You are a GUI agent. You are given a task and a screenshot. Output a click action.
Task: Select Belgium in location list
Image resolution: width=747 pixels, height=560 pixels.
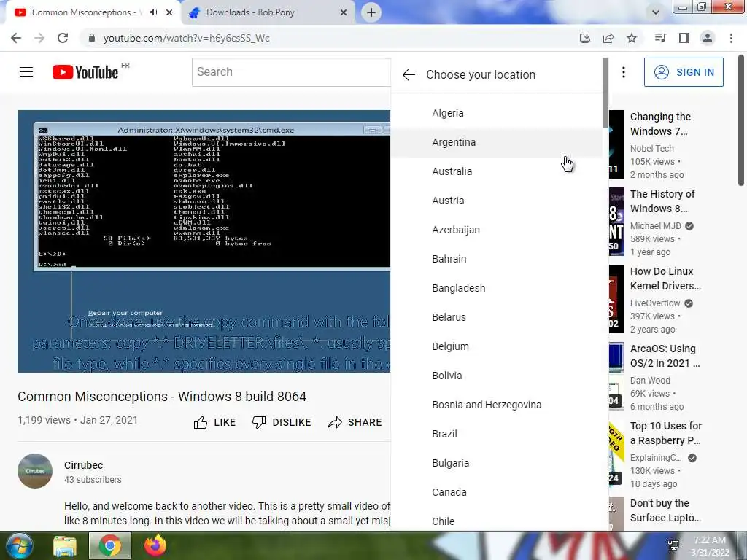tap(496, 346)
